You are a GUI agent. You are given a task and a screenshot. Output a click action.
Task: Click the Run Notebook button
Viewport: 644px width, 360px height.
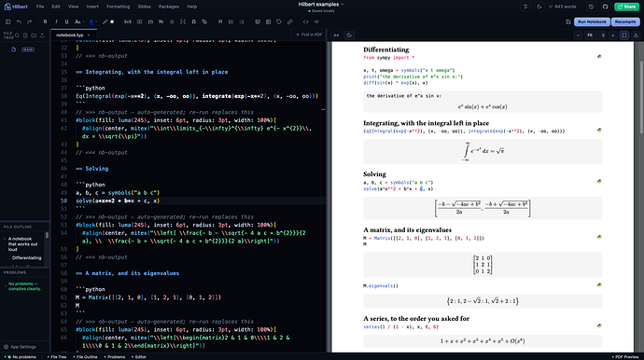click(592, 21)
